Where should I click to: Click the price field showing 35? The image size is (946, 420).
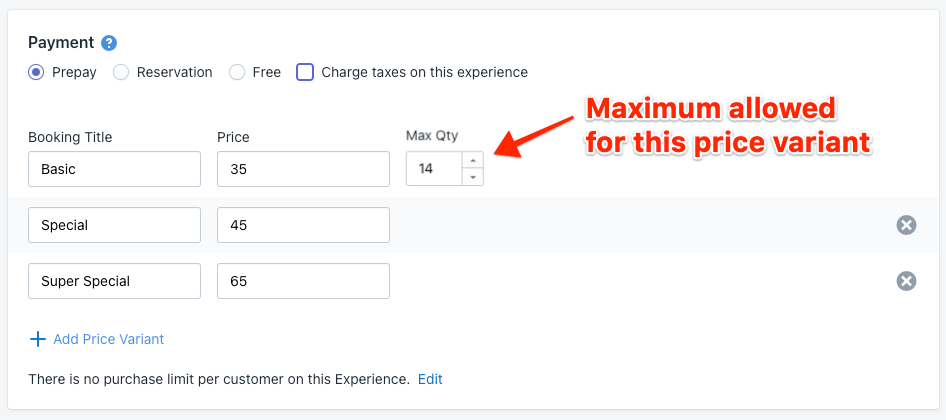click(x=303, y=169)
